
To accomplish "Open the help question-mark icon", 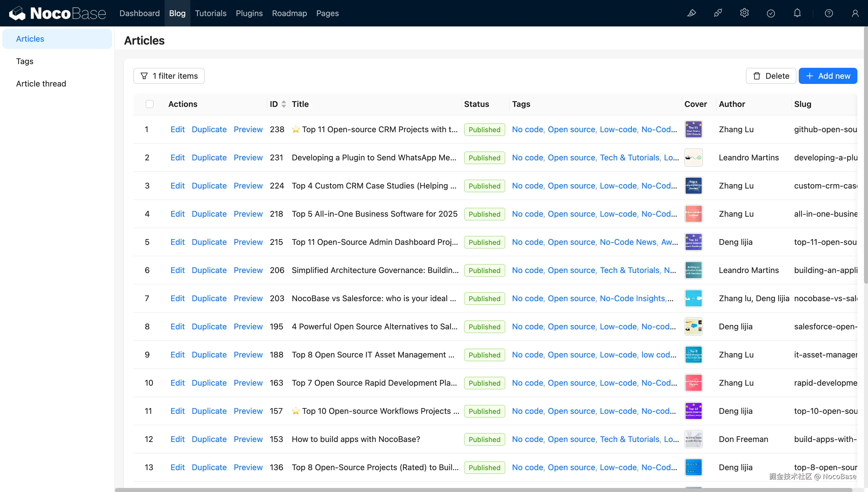I will tap(829, 13).
